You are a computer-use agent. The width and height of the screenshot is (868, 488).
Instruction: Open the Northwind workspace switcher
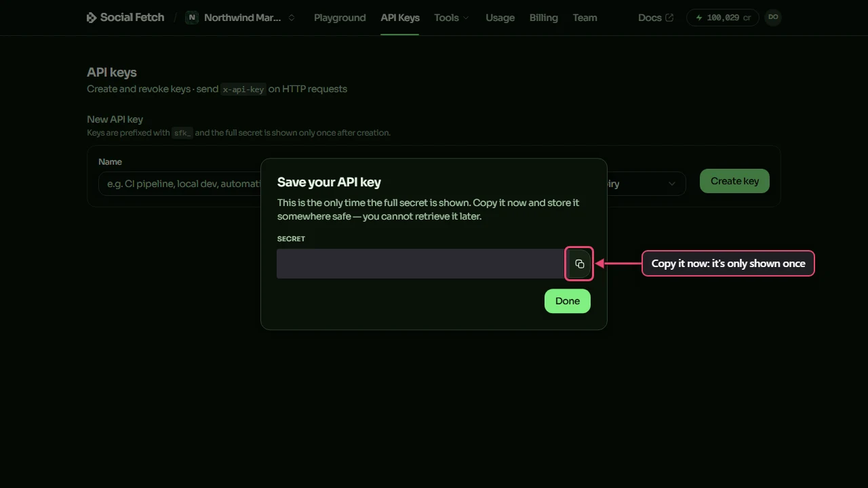(241, 18)
